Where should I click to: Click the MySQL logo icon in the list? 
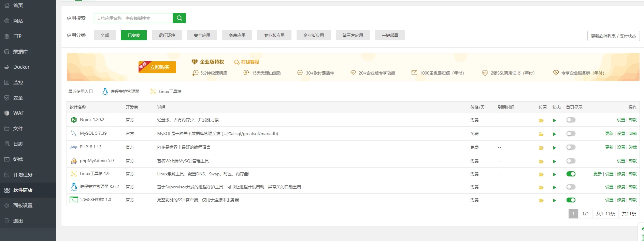74,133
